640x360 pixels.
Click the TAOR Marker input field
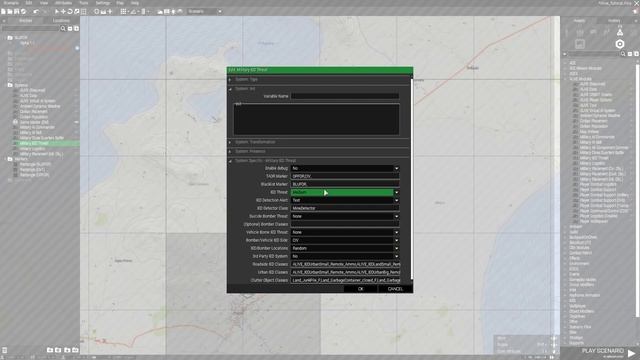[x=345, y=176]
